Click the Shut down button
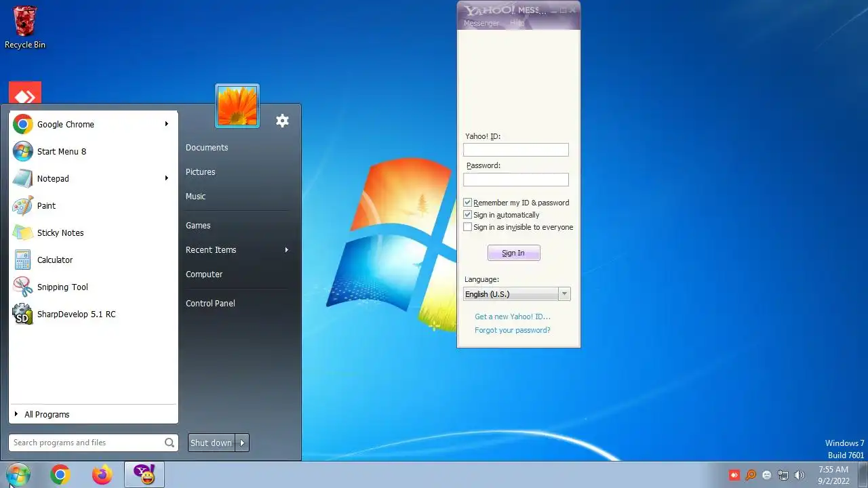868x488 pixels. pyautogui.click(x=211, y=443)
